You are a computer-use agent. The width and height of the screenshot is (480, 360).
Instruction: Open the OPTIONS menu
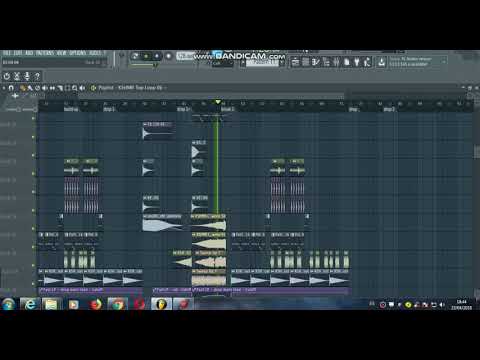78,53
